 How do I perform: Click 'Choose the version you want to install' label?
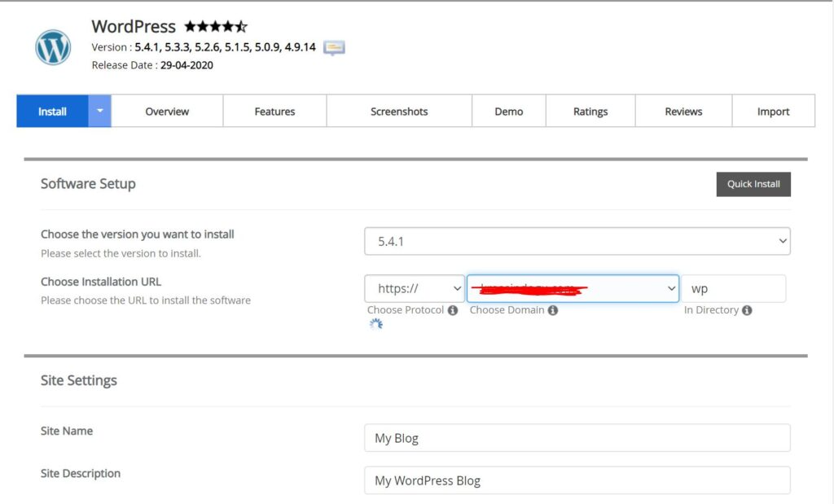coord(137,234)
